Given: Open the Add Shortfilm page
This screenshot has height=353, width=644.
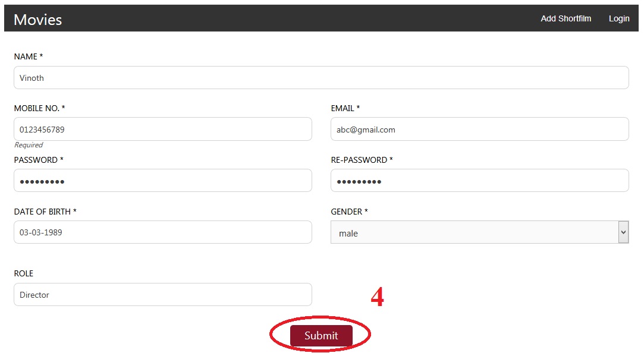Looking at the screenshot, I should coord(566,18).
